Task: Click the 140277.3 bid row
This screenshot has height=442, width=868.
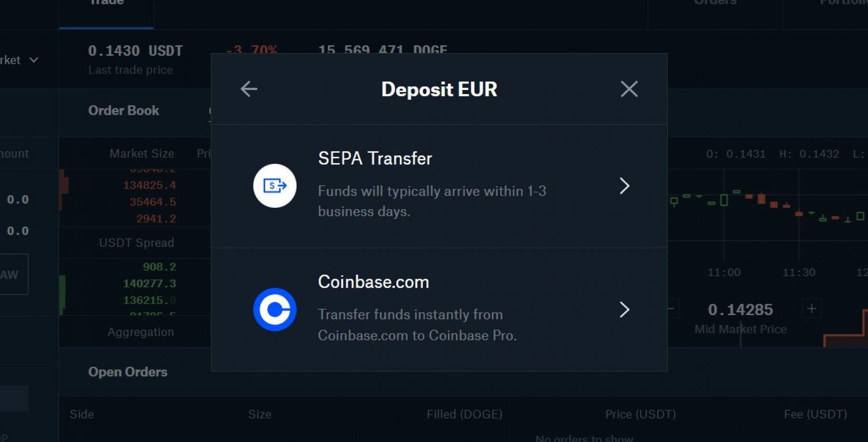Action: [x=149, y=283]
